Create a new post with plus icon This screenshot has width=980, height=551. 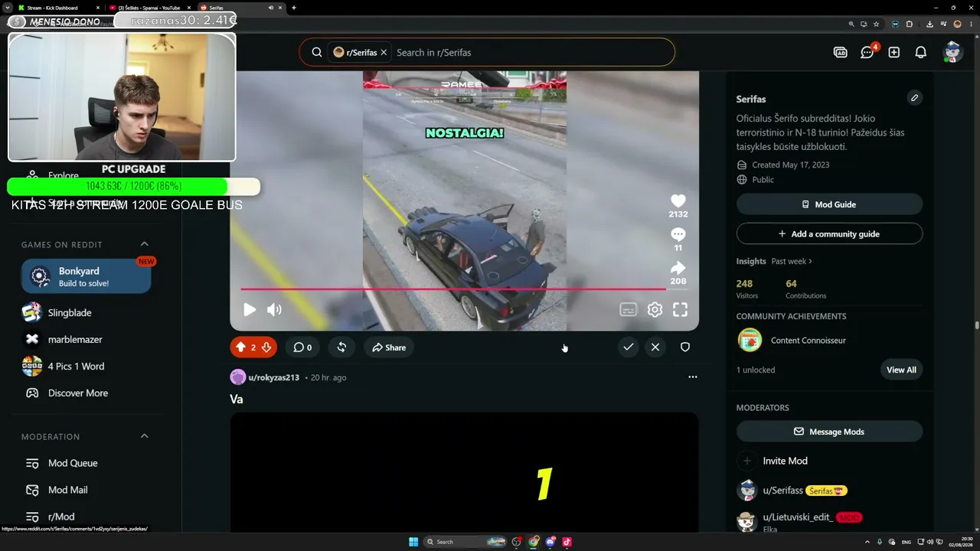pos(893,53)
